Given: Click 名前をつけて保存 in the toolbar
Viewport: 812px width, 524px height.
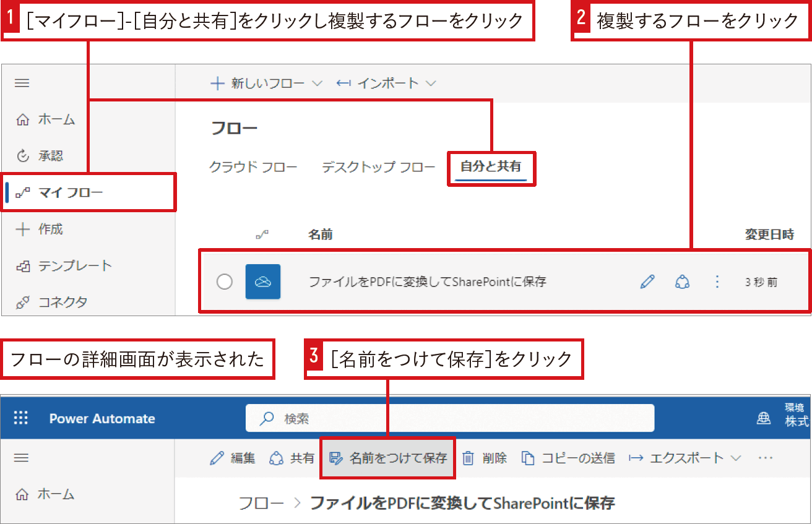Looking at the screenshot, I should (x=388, y=458).
